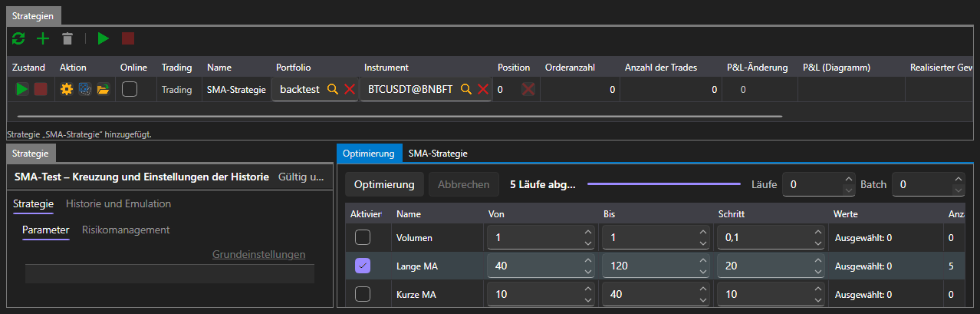Toggle Online checkbox for SMA-Strategie
Viewport: 980px width, 314px height.
click(130, 89)
